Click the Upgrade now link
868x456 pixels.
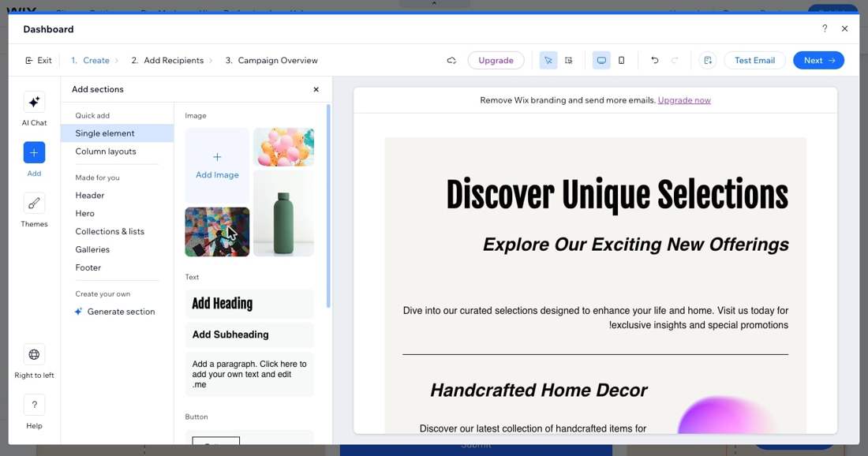pyautogui.click(x=684, y=100)
